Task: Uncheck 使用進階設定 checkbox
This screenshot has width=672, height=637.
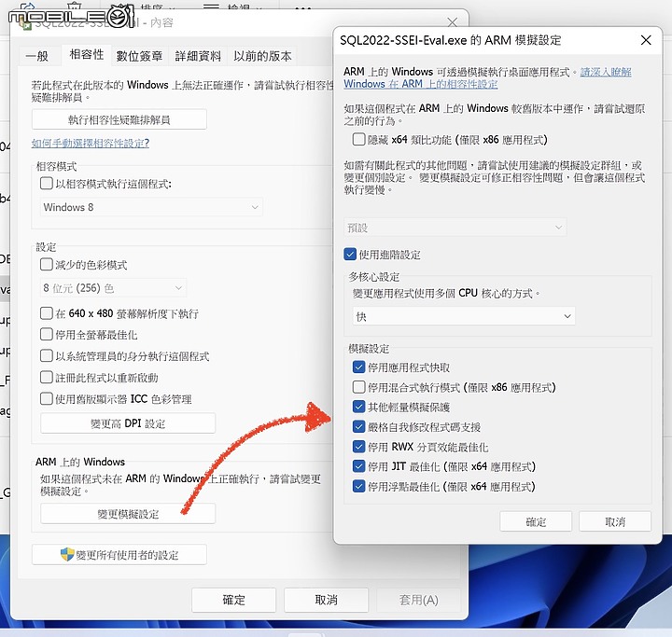Action: pyautogui.click(x=350, y=254)
